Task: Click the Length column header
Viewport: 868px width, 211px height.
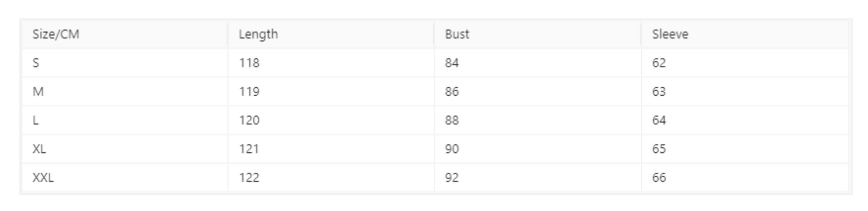Action: coord(258,34)
